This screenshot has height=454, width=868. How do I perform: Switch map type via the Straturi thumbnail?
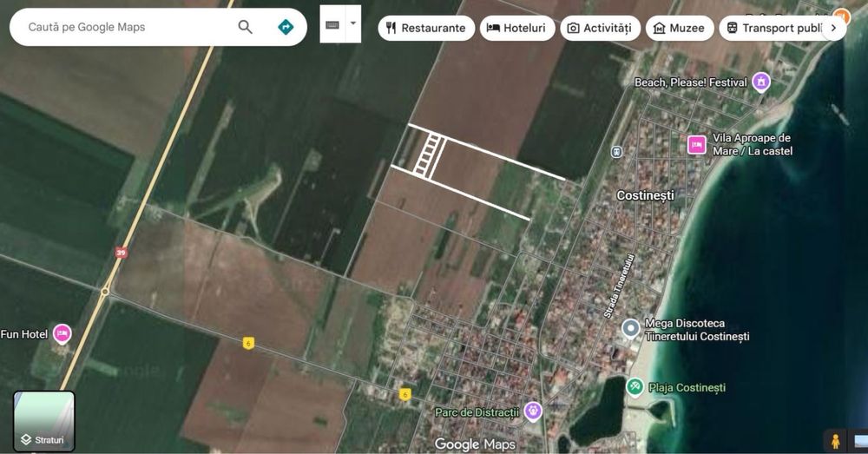(43, 421)
